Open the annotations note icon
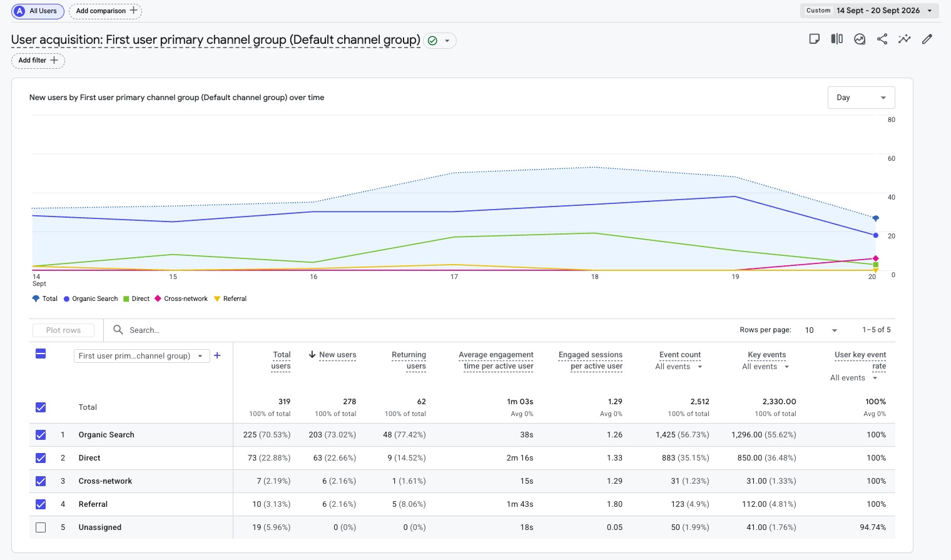 815,39
